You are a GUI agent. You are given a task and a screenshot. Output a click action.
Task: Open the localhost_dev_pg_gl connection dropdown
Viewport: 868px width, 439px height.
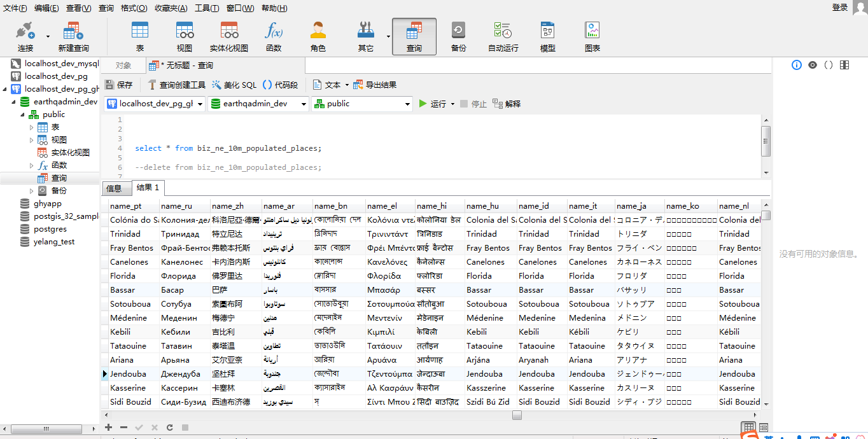[155, 104]
